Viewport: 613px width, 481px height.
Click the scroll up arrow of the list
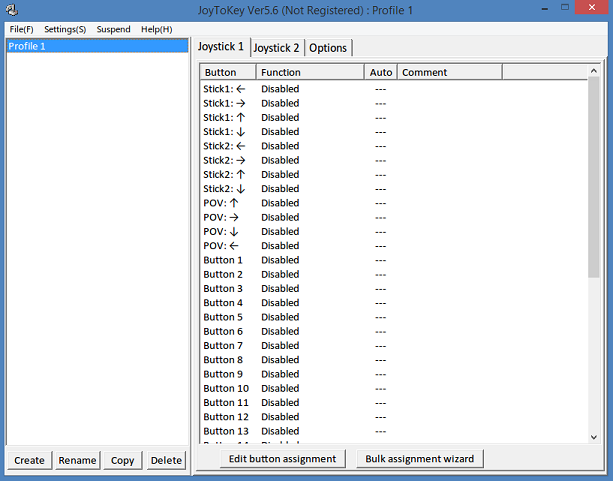click(x=593, y=71)
